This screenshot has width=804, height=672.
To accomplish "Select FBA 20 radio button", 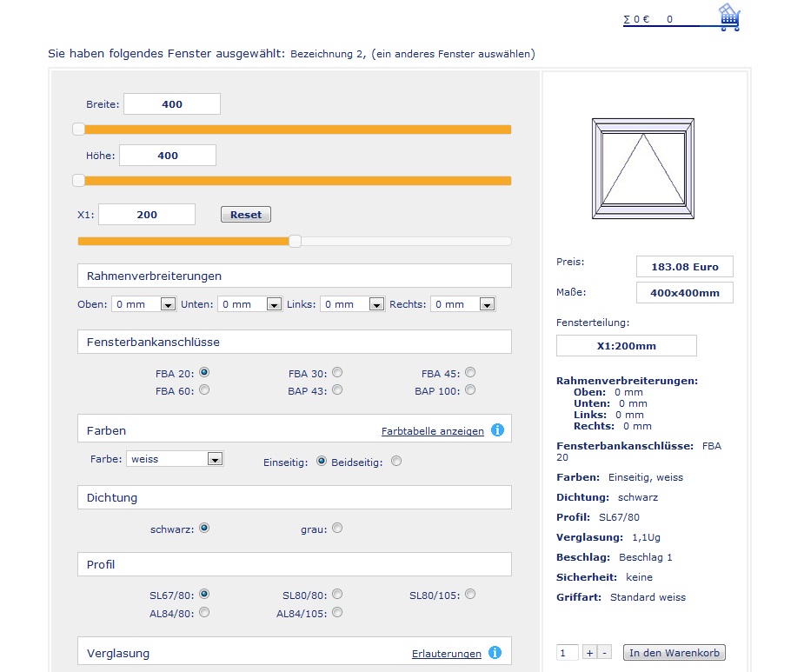I will pyautogui.click(x=204, y=372).
